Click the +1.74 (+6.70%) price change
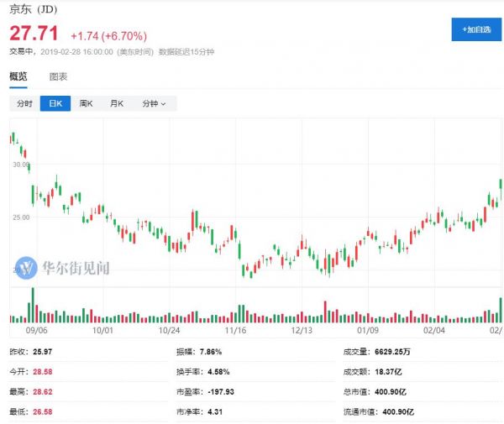The height and width of the screenshot is (424, 504). (x=108, y=36)
